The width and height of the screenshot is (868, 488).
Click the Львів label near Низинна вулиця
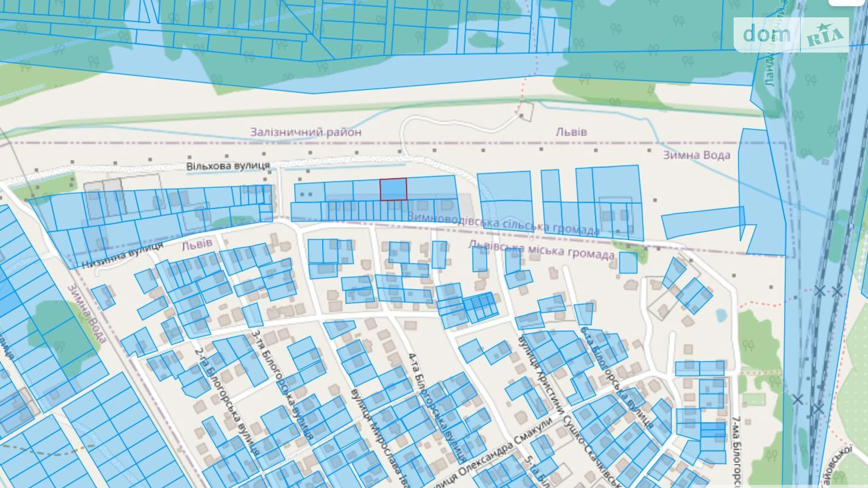coord(197,244)
